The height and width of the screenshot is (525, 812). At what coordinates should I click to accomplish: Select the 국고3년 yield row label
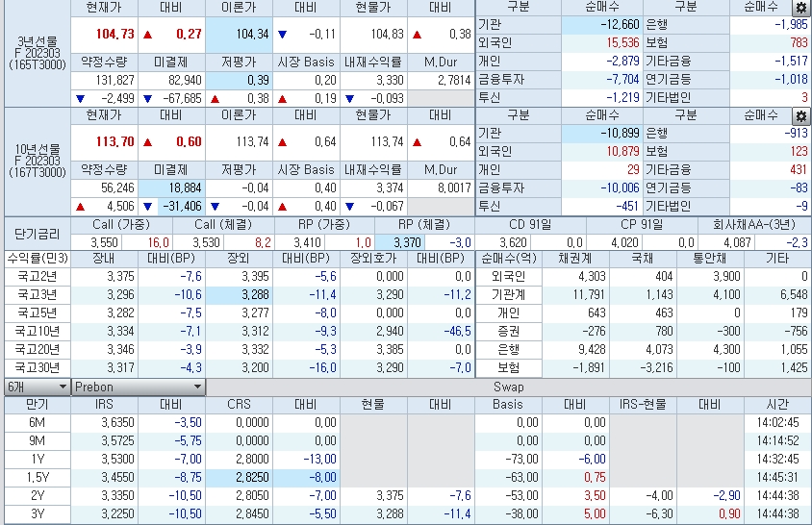pyautogui.click(x=37, y=294)
